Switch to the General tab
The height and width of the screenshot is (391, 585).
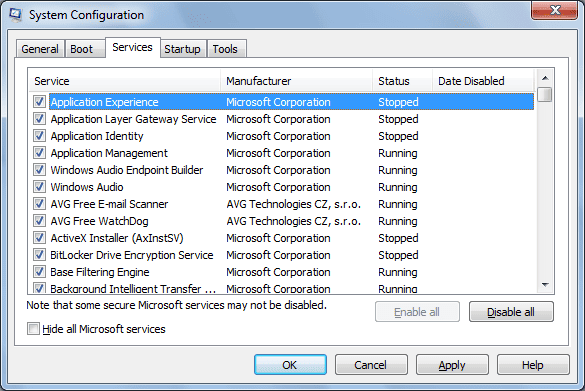pos(40,49)
